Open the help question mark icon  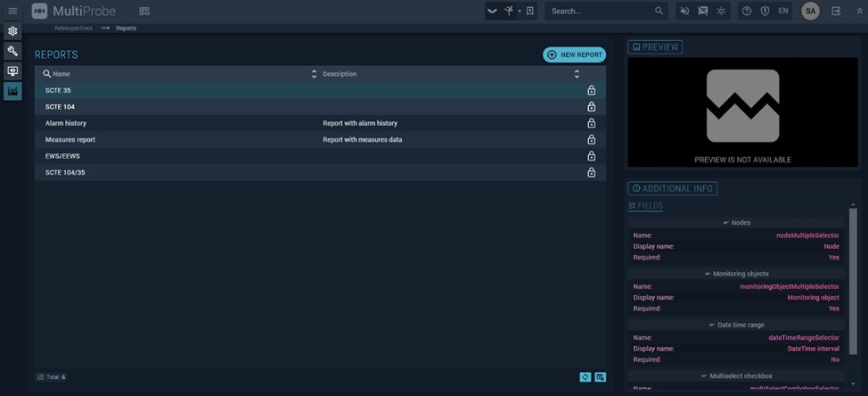(x=747, y=11)
